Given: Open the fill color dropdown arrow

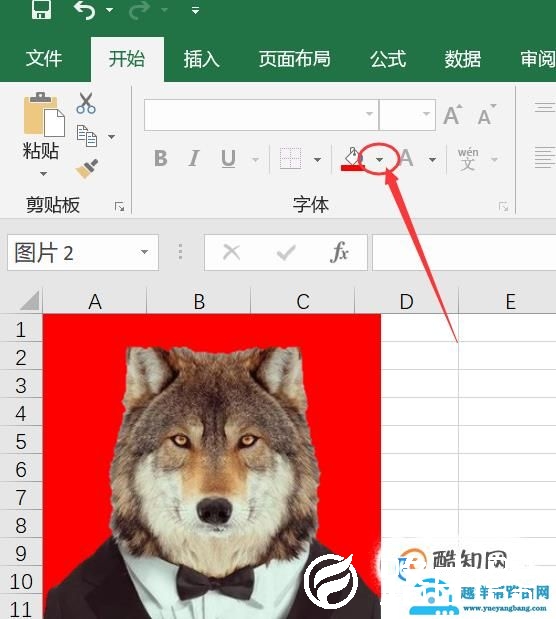Looking at the screenshot, I should (x=379, y=159).
